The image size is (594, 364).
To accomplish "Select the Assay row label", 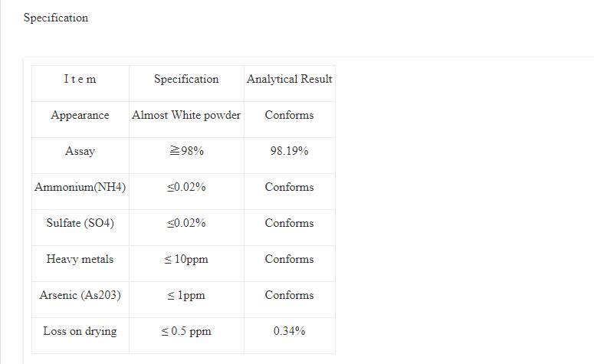I will point(80,151).
